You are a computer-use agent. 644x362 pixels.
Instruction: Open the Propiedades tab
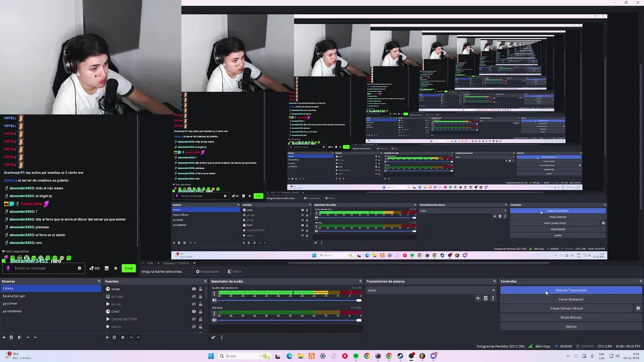[x=207, y=271]
